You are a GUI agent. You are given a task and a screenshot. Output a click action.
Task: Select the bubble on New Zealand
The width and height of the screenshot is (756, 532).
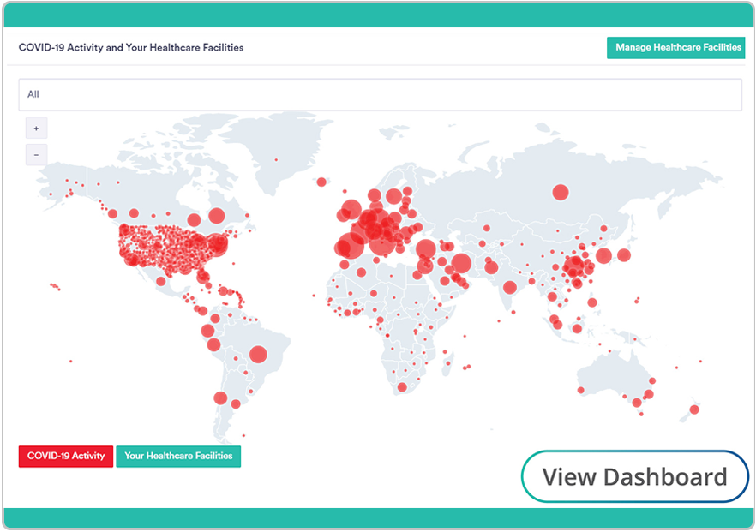[x=694, y=409]
